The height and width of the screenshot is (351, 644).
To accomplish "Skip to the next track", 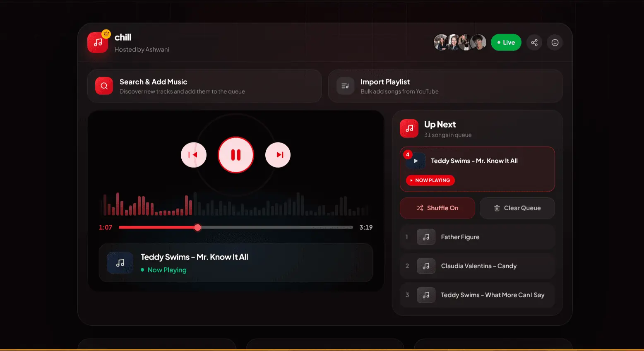I will point(278,155).
